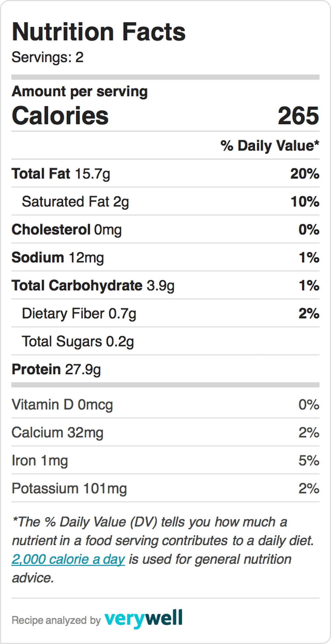Click the Calcium 32mg row
The width and height of the screenshot is (331, 644).
(x=165, y=432)
